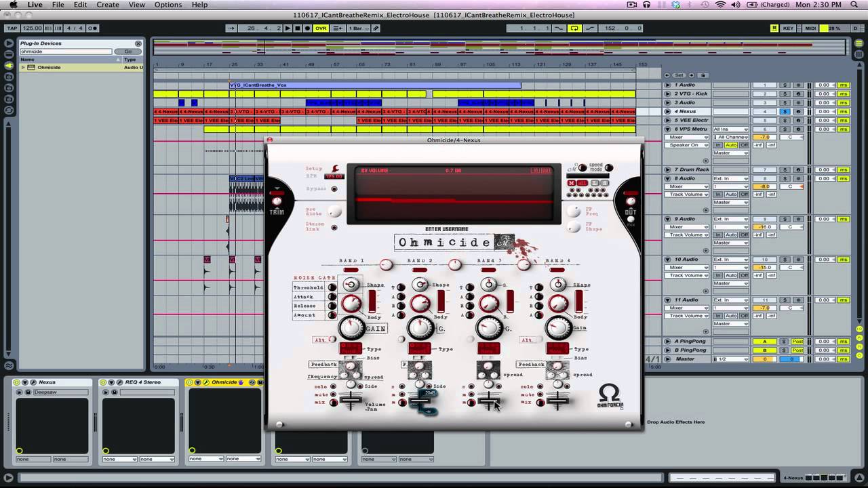Open the Options menu
The image size is (868, 488).
pos(168,5)
